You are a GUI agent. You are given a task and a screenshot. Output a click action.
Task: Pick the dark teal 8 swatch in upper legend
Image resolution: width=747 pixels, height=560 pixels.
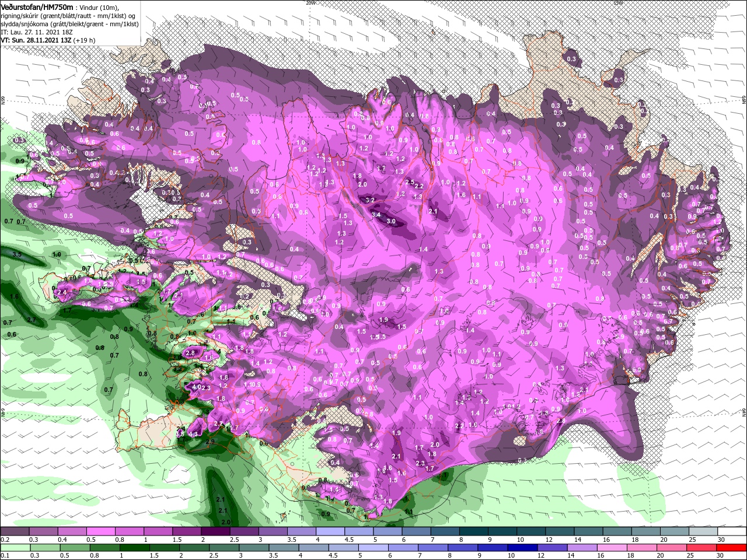pyautogui.click(x=473, y=531)
